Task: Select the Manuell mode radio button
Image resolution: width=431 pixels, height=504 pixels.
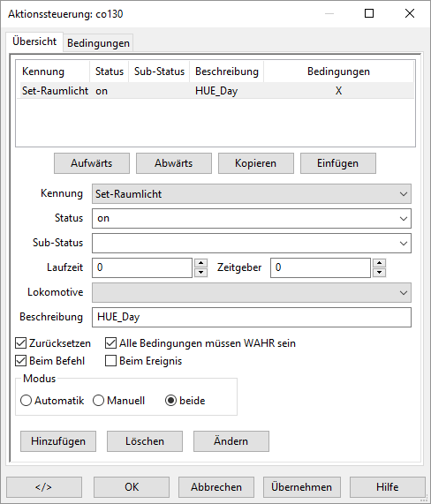Action: pyautogui.click(x=98, y=401)
